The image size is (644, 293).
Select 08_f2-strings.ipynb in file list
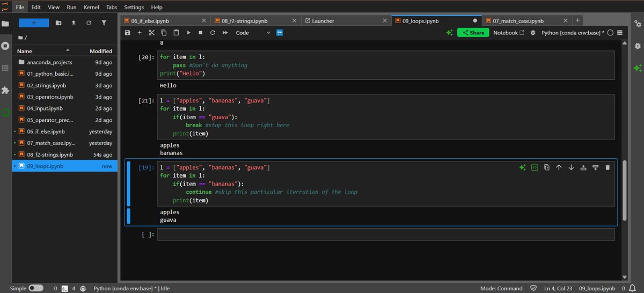pos(64,155)
